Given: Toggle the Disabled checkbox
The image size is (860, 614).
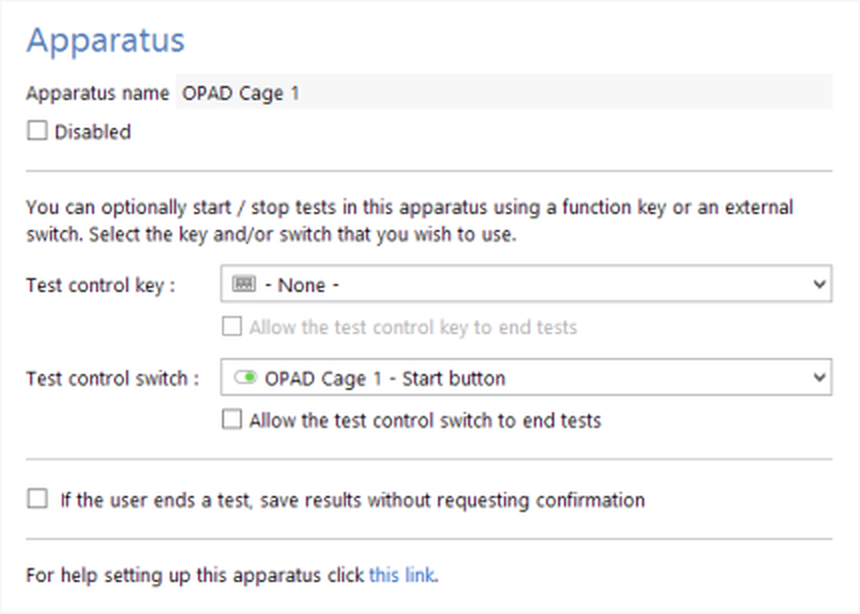Looking at the screenshot, I should tap(37, 131).
